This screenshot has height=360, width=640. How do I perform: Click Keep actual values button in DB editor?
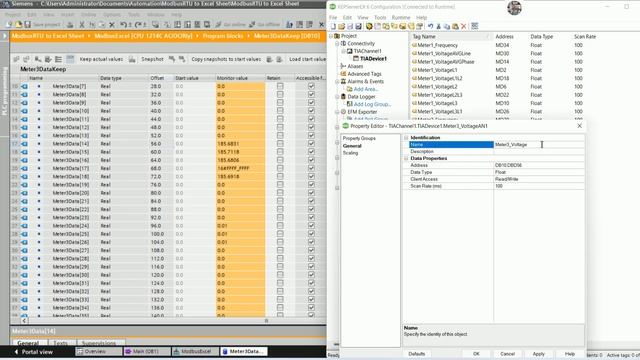tap(101, 59)
